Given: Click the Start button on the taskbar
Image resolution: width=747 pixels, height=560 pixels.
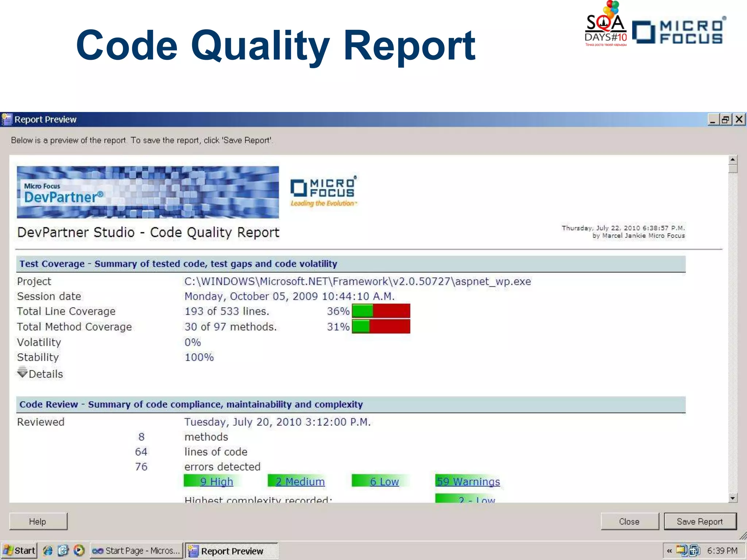Looking at the screenshot, I should (x=19, y=551).
